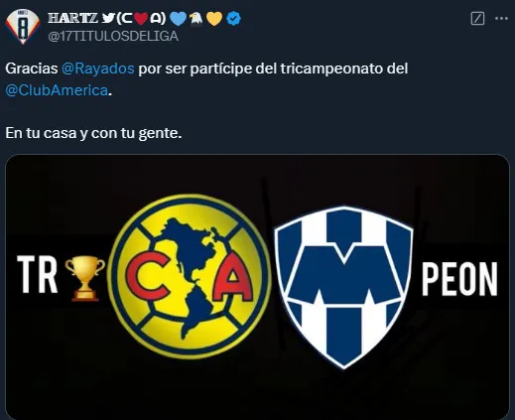Follow the @ClubAmerica mention link
Screen dimensions: 515x420
tap(57, 90)
